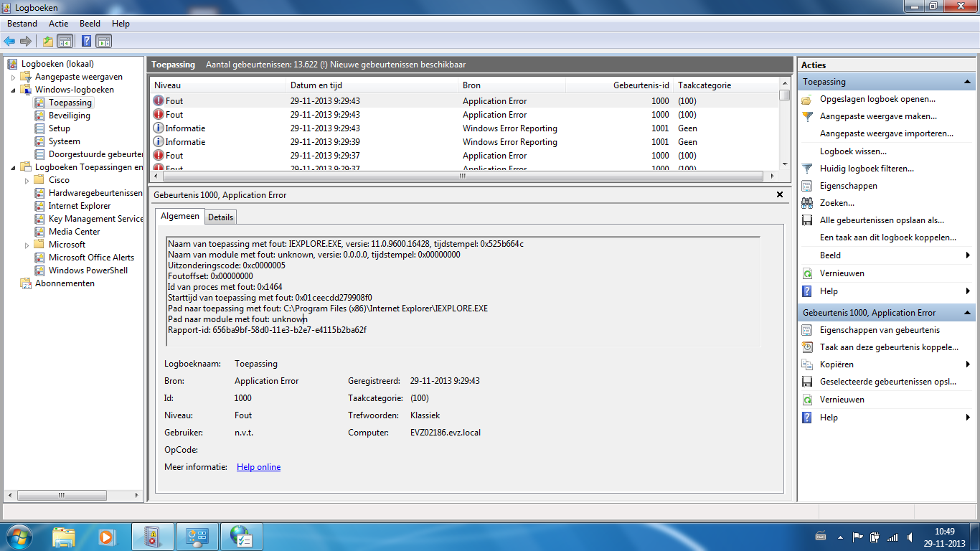The width and height of the screenshot is (980, 551).
Task: Open the Actie menu
Action: pyautogui.click(x=59, y=24)
